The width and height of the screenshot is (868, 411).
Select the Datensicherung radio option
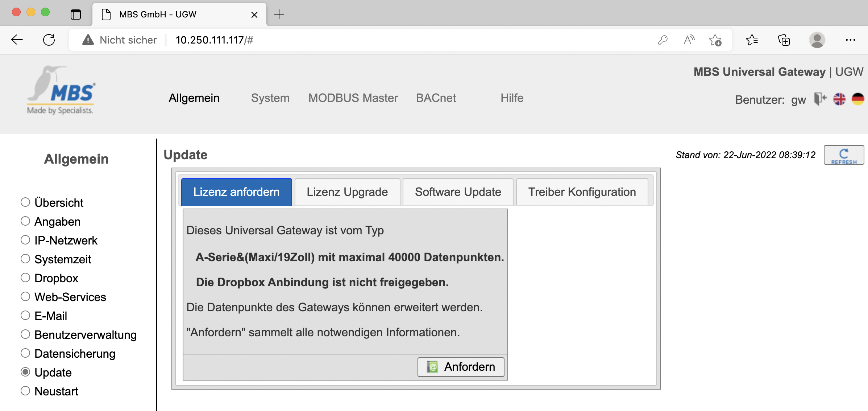[x=25, y=353]
